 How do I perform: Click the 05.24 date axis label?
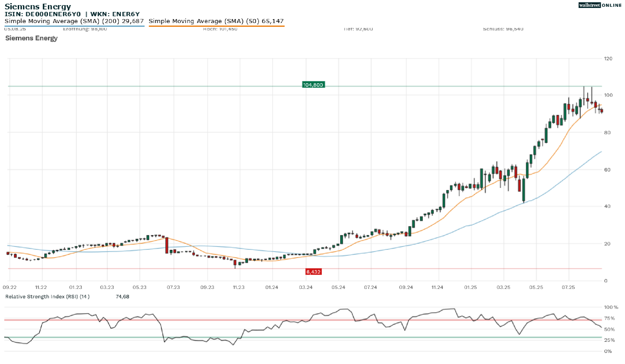point(338,287)
